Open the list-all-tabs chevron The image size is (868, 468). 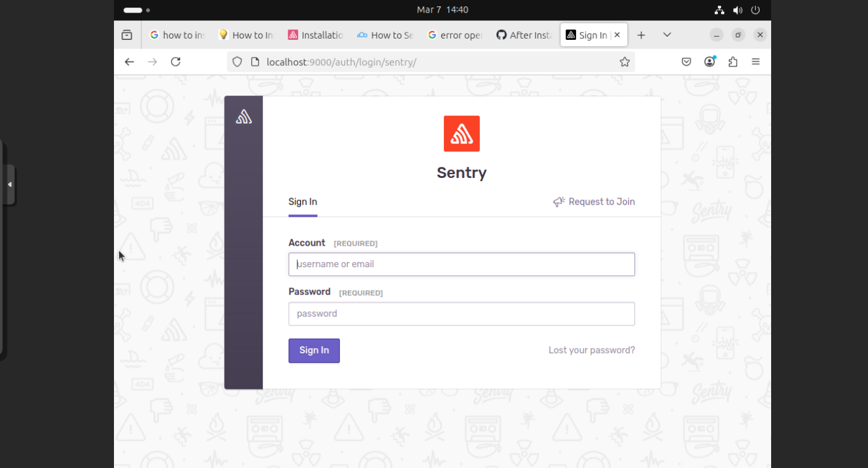coord(667,35)
